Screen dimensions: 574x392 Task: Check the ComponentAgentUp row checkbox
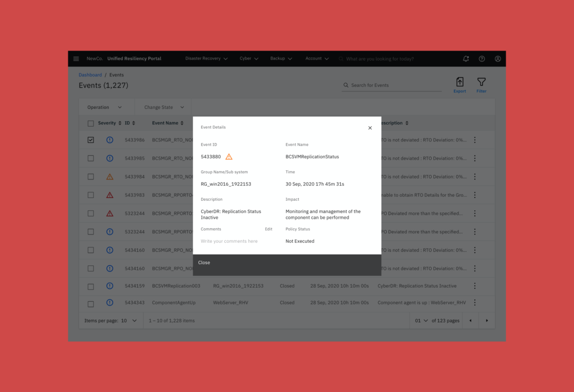coord(91,304)
